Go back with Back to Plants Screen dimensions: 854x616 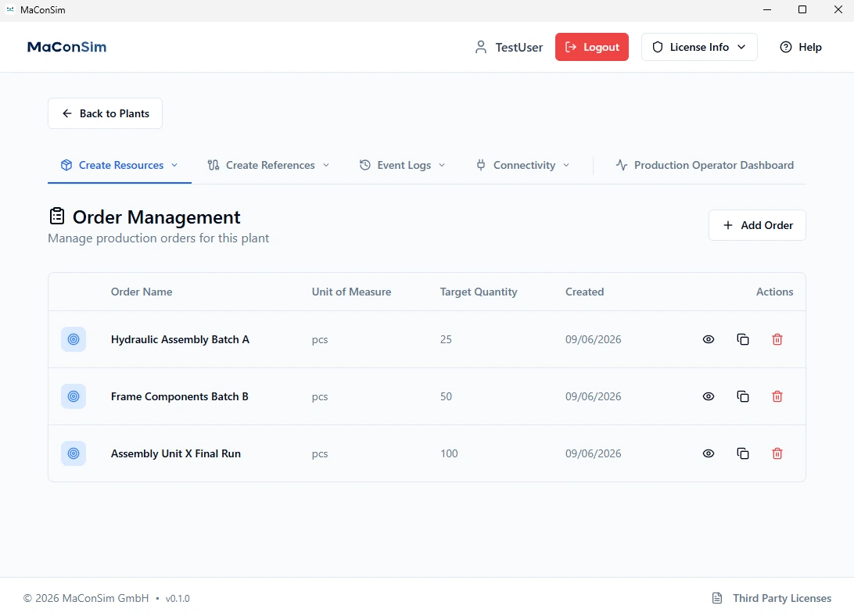[x=105, y=113]
